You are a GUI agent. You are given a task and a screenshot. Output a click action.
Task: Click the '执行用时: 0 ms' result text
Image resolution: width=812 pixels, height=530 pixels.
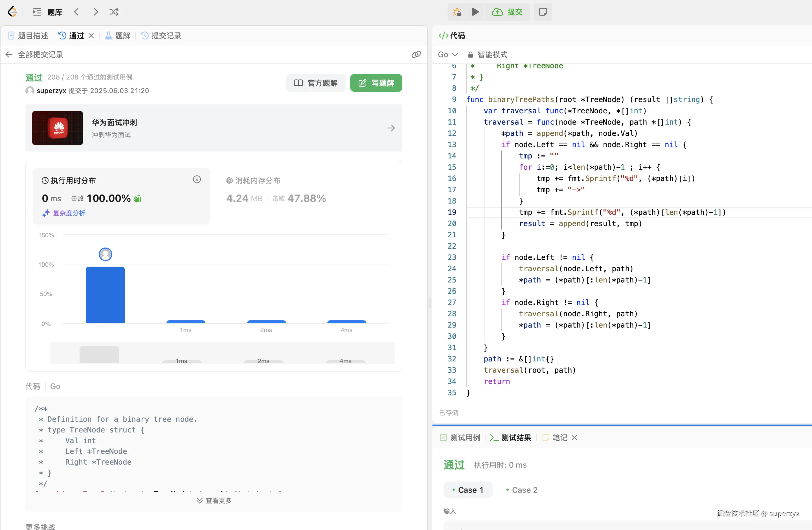(x=500, y=465)
